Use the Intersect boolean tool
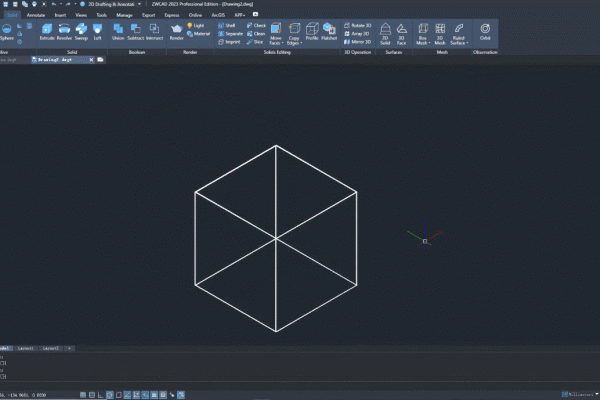 click(x=154, y=32)
